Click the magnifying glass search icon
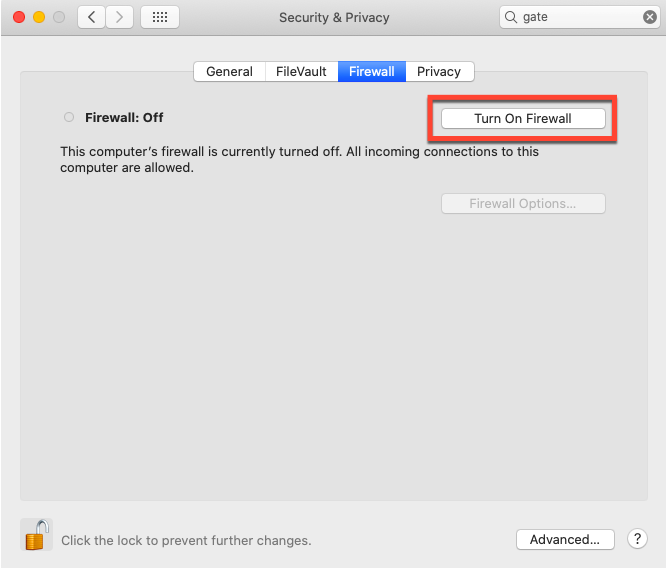The width and height of the screenshot is (666, 568). click(x=512, y=17)
